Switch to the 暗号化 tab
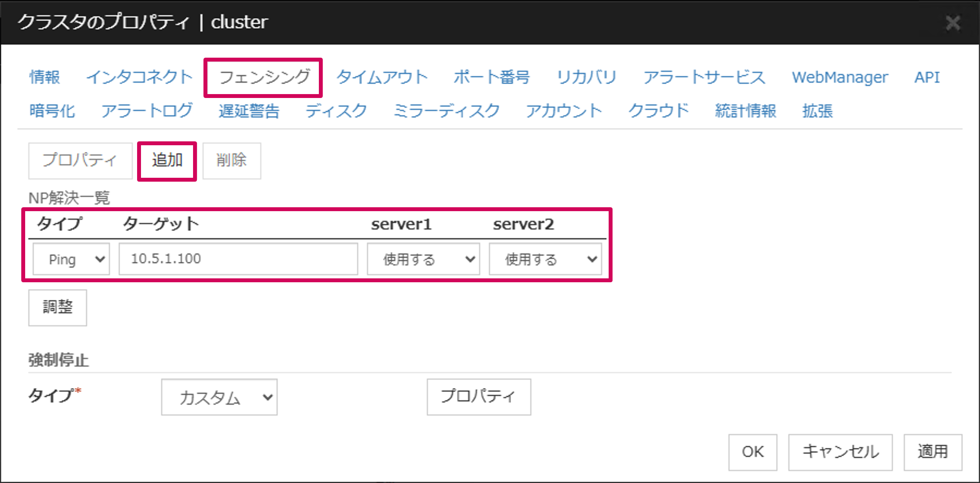Screen dimensions: 980x483 coord(52,111)
